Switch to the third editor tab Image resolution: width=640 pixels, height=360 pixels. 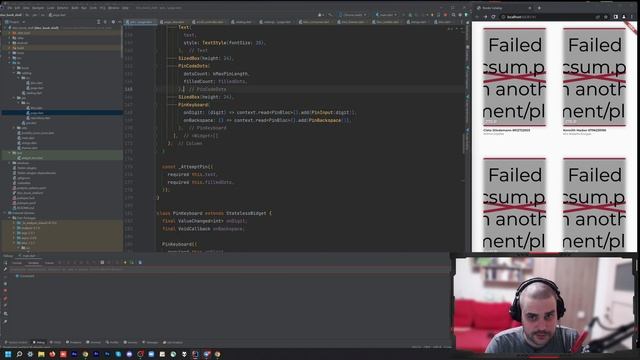[209, 22]
